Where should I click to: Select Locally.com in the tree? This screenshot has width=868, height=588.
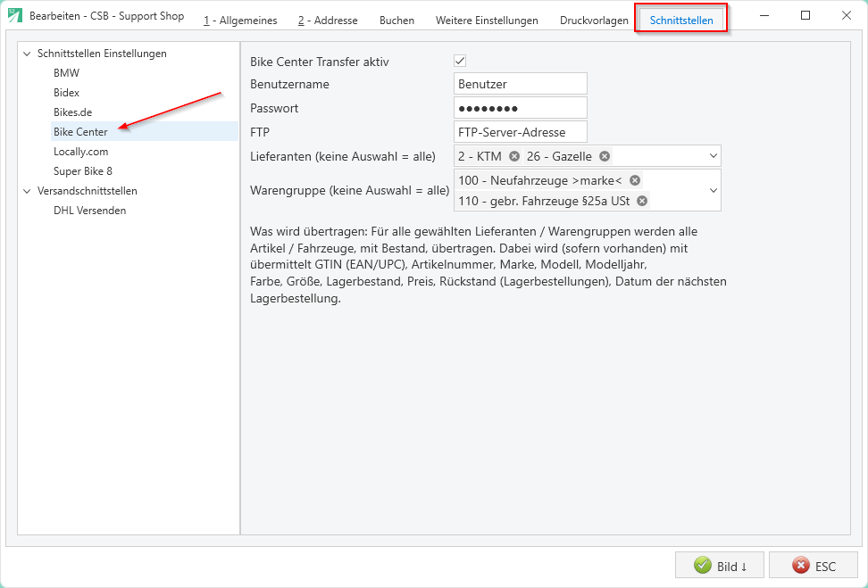coord(81,152)
